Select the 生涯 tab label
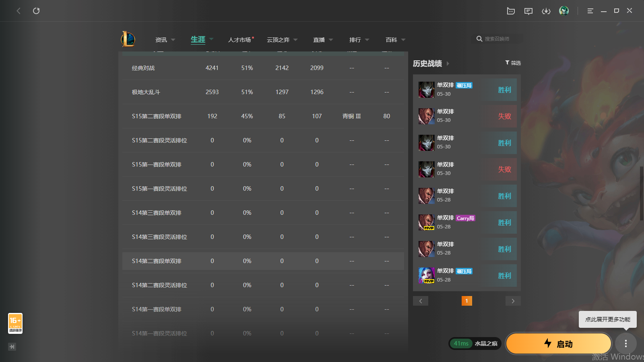 pyautogui.click(x=198, y=39)
